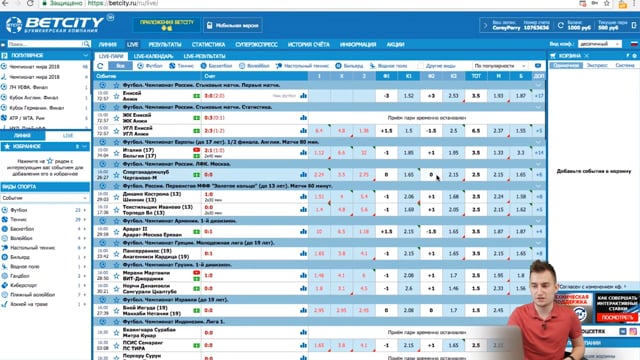Add УГЛ Енисей match to favorites
This screenshot has width=640, height=360.
click(x=116, y=131)
